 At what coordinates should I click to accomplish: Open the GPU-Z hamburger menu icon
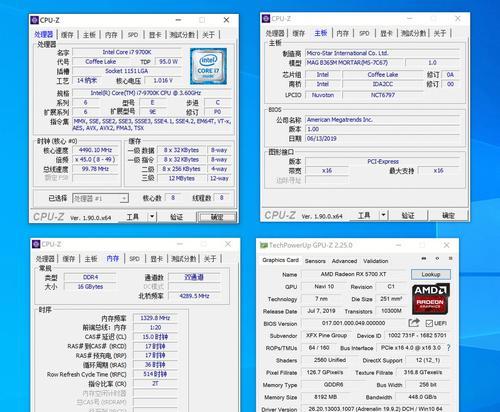[450, 258]
